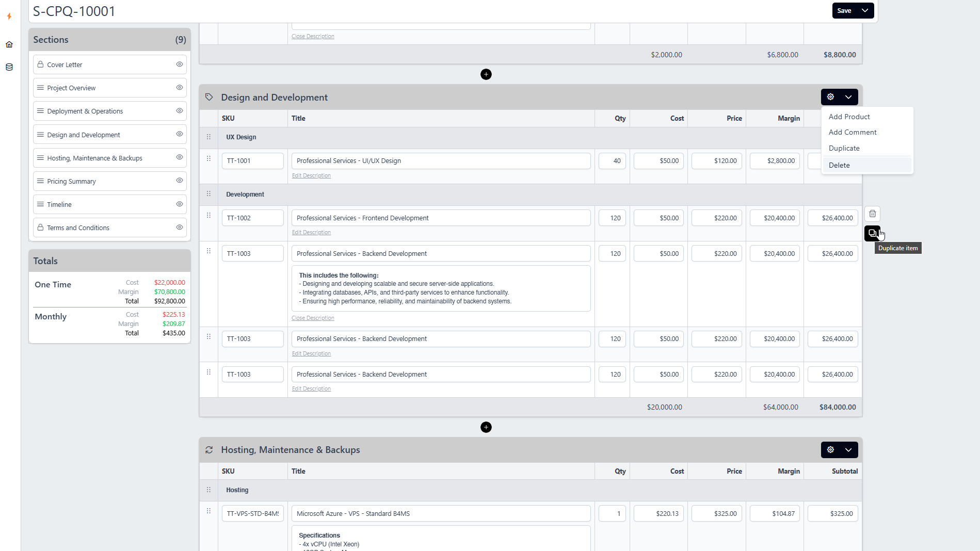Toggle Timeline section visibility eye
The height and width of the screenshot is (551, 980).
pyautogui.click(x=180, y=204)
